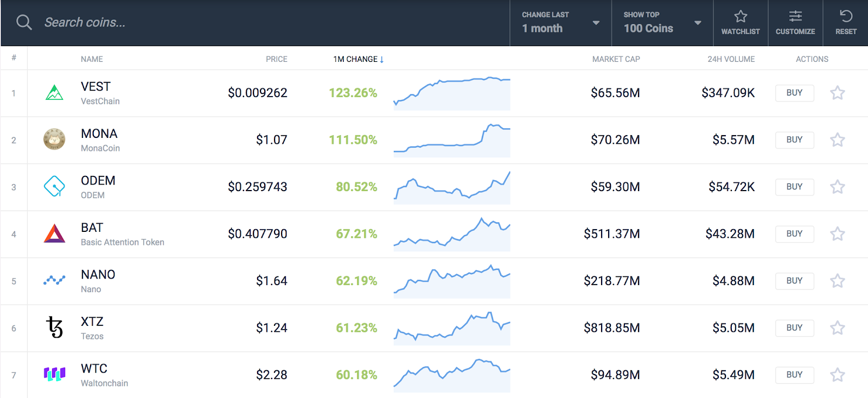Star VEST to add to watchlist
This screenshot has width=868, height=398.
tap(838, 93)
